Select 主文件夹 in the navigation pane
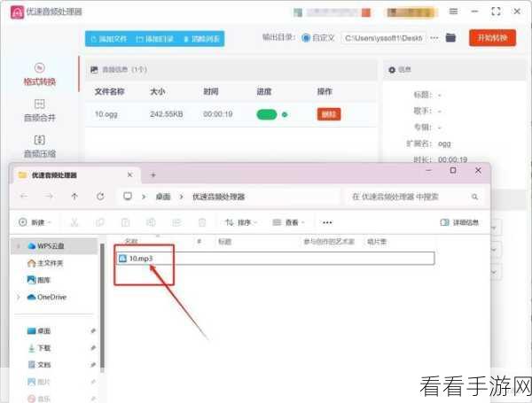This screenshot has width=532, height=403. 45,263
